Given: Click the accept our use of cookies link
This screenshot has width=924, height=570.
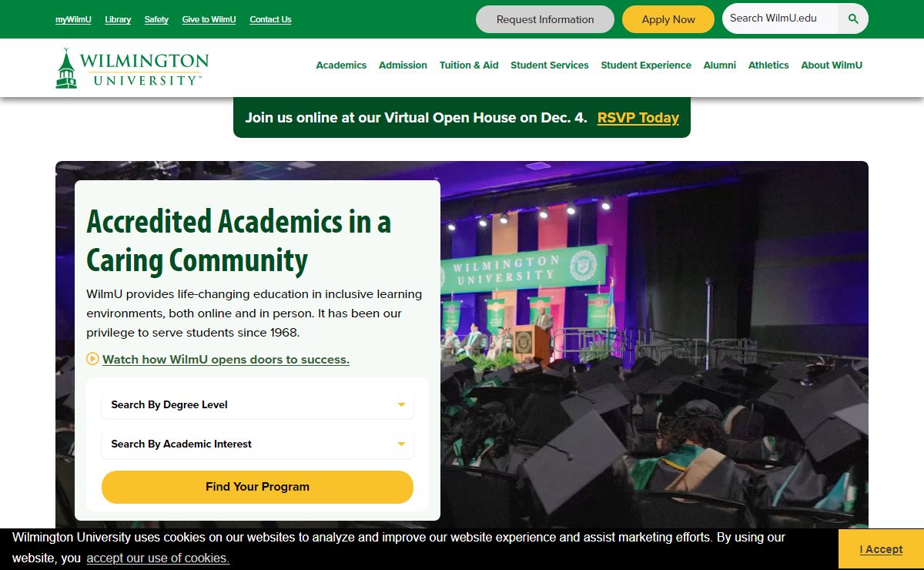Looking at the screenshot, I should coord(158,558).
